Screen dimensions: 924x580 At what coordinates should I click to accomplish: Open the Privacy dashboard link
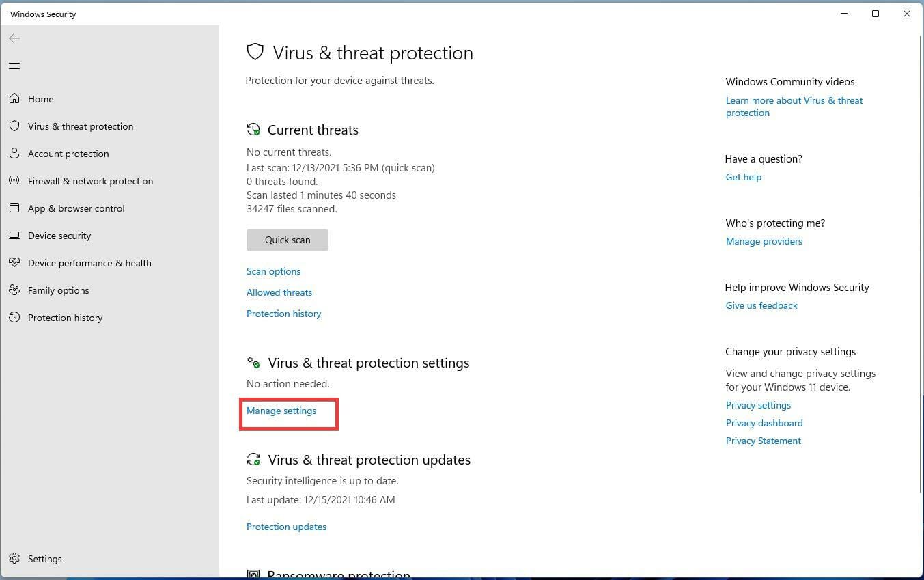coord(764,423)
